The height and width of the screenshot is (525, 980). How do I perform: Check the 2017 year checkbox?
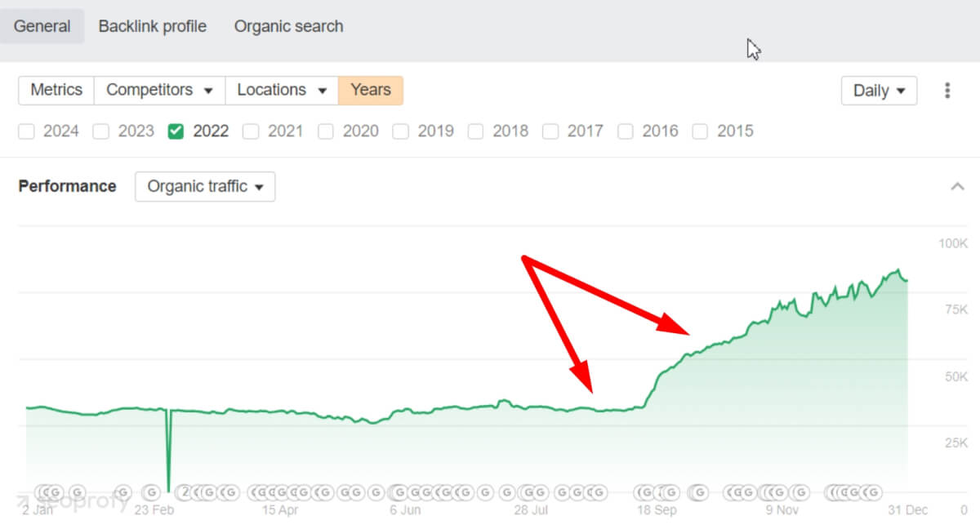click(550, 131)
